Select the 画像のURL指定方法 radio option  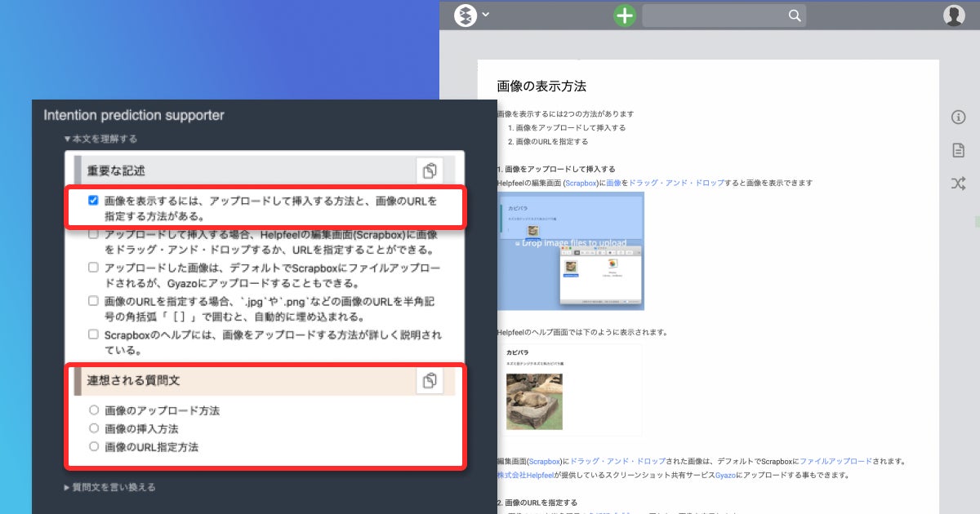(x=94, y=447)
